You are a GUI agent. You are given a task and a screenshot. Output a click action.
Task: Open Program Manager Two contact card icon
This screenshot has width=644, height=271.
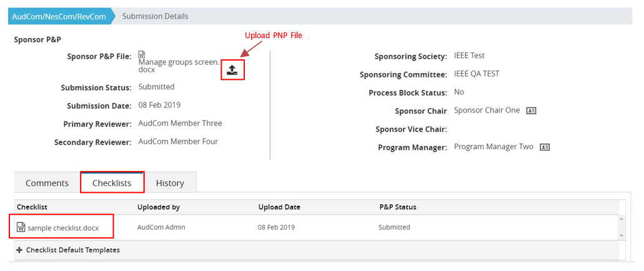[x=545, y=147]
